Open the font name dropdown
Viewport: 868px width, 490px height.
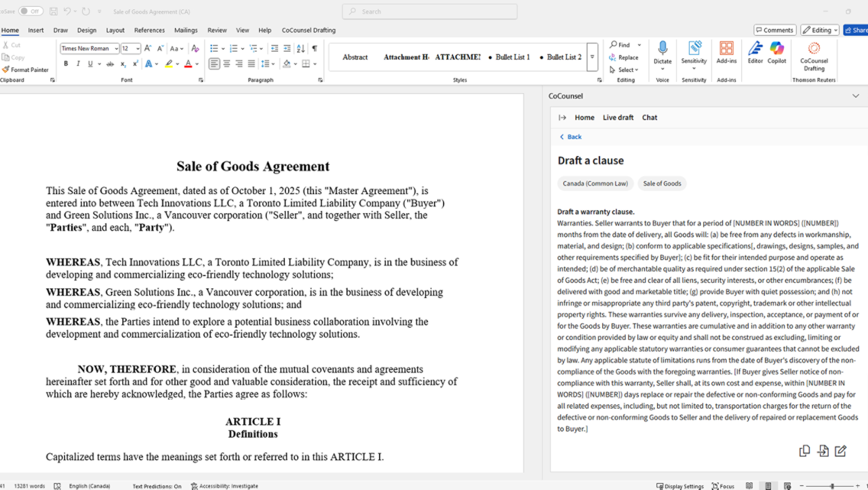pos(116,49)
